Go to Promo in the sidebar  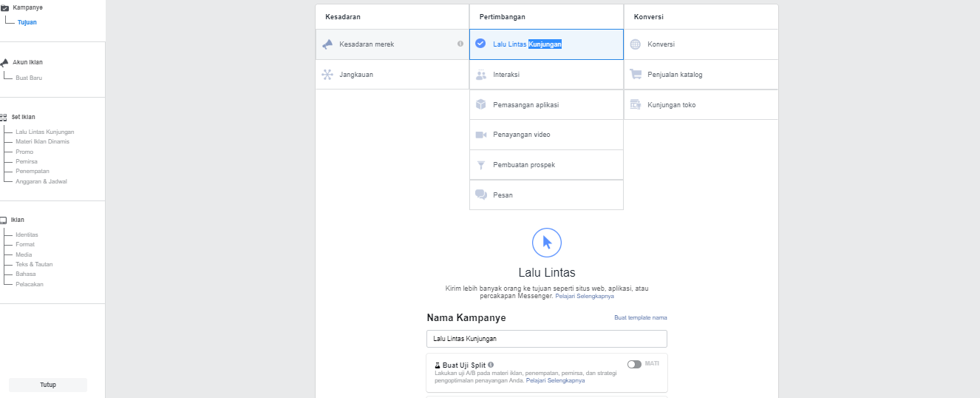pyautogui.click(x=24, y=152)
